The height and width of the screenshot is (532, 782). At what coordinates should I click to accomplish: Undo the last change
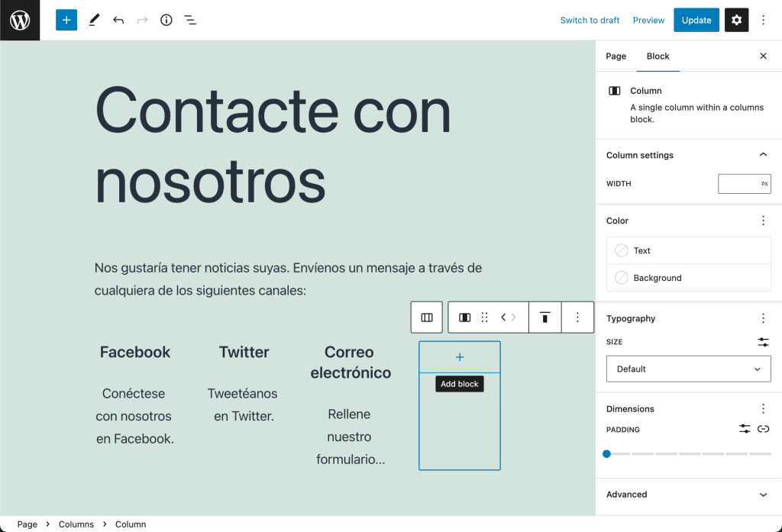118,20
